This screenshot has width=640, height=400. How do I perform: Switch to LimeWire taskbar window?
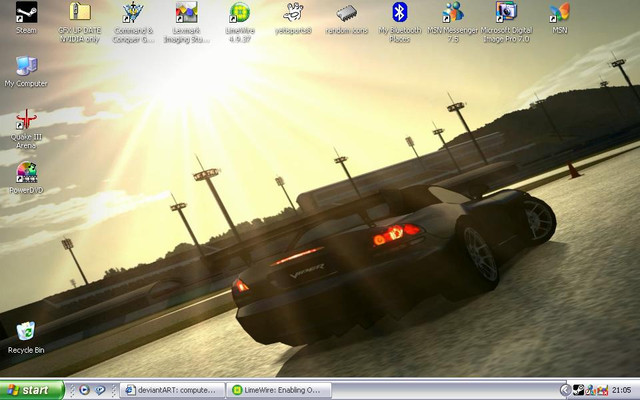[279, 390]
